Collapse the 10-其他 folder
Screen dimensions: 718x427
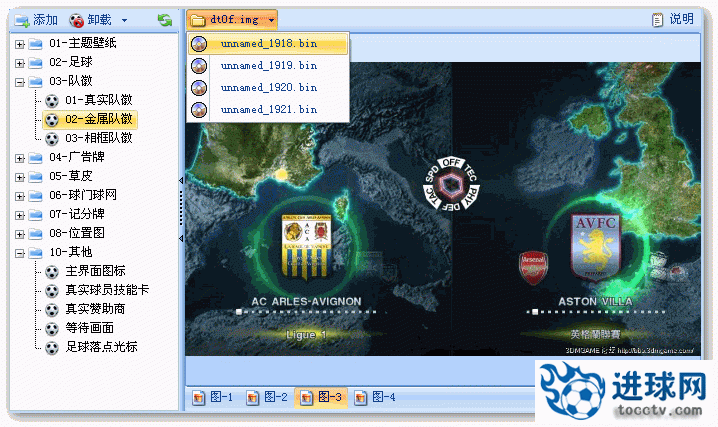coord(20,253)
